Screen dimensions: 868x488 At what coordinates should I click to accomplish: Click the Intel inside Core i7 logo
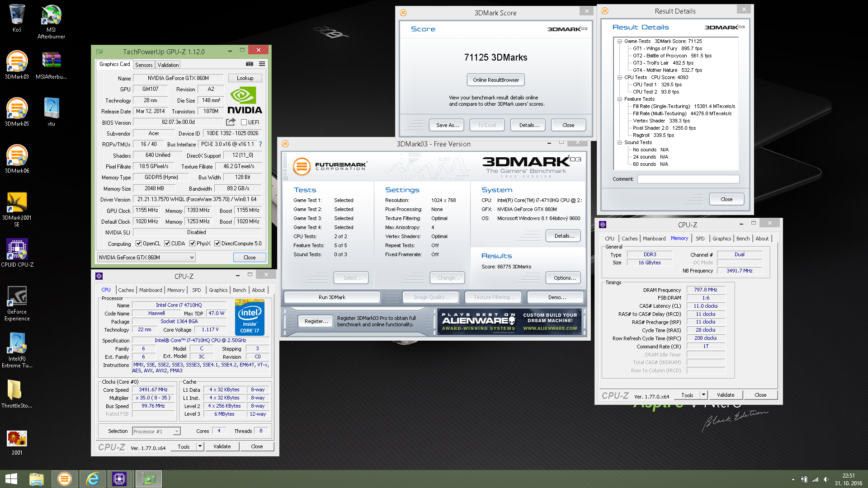[x=250, y=318]
